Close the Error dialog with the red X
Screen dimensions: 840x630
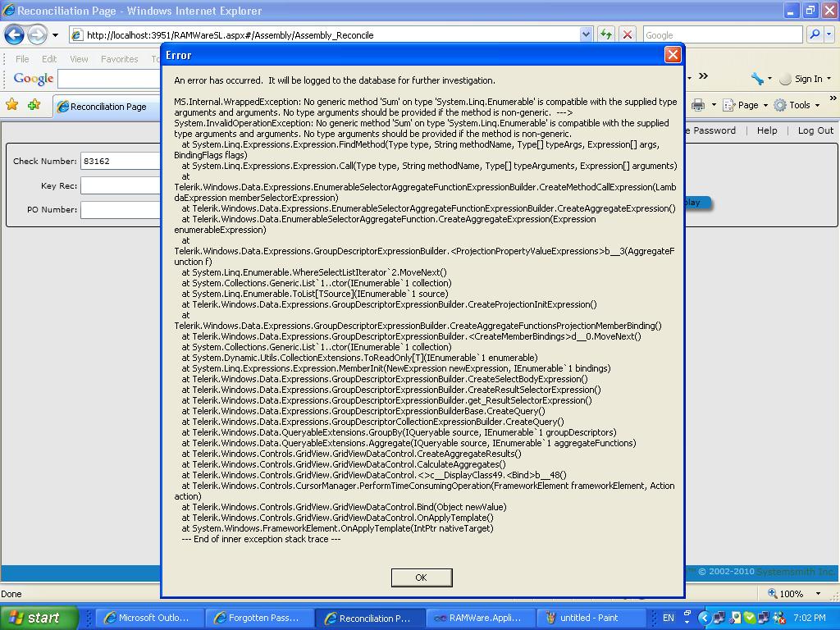click(673, 55)
